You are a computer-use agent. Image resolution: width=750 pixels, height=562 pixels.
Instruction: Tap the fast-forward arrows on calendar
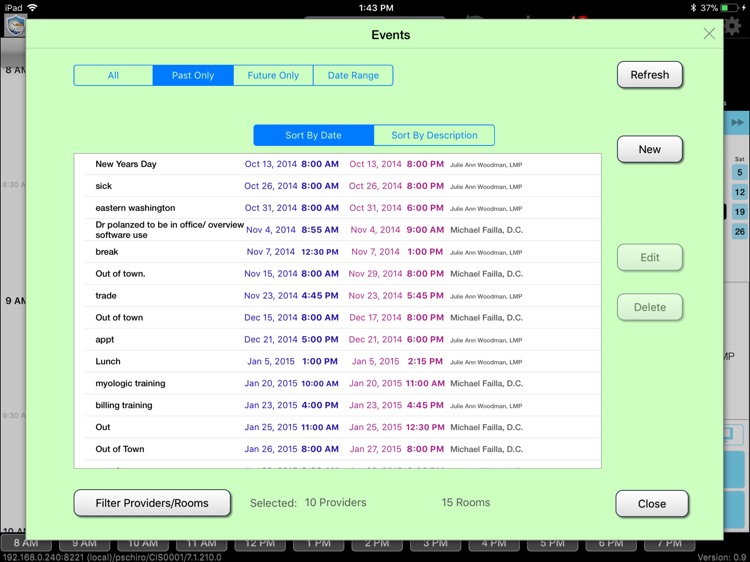(737, 123)
